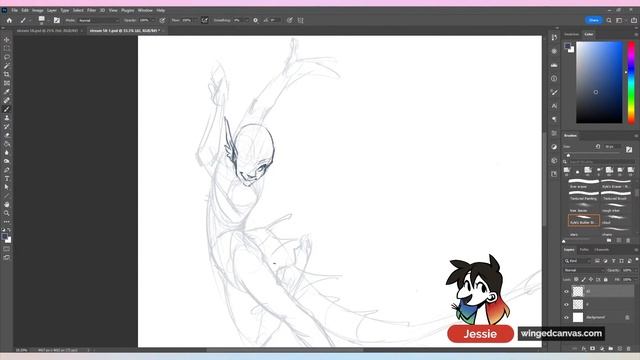The width and height of the screenshot is (640, 360).
Task: Open the layer filter Kind dropdown
Action: 578,261
